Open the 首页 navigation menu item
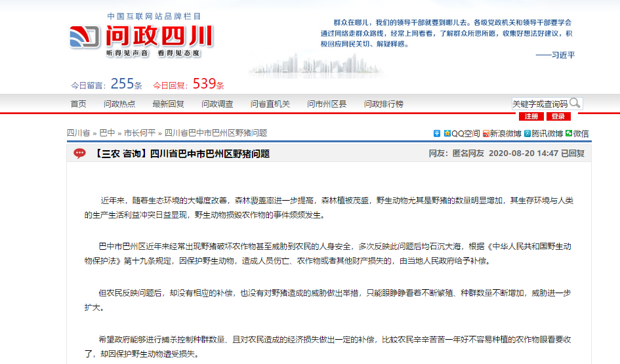Viewport: 620px width, 364px height. click(78, 104)
